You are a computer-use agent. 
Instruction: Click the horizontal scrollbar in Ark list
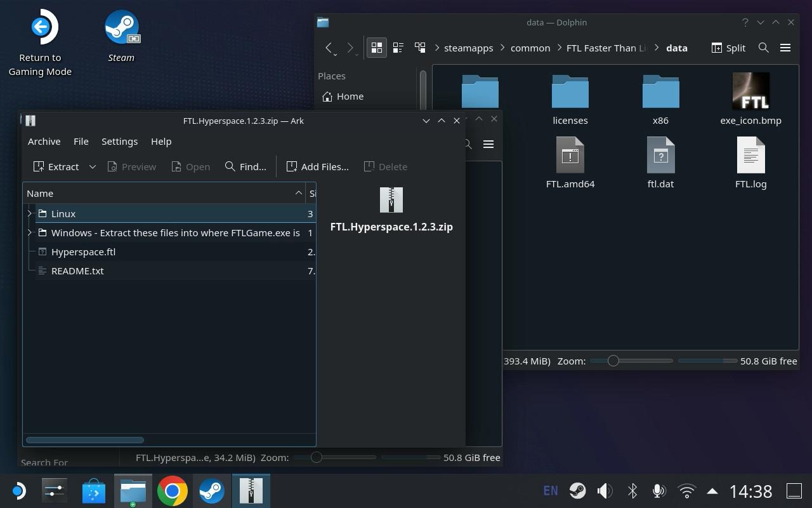click(85, 439)
